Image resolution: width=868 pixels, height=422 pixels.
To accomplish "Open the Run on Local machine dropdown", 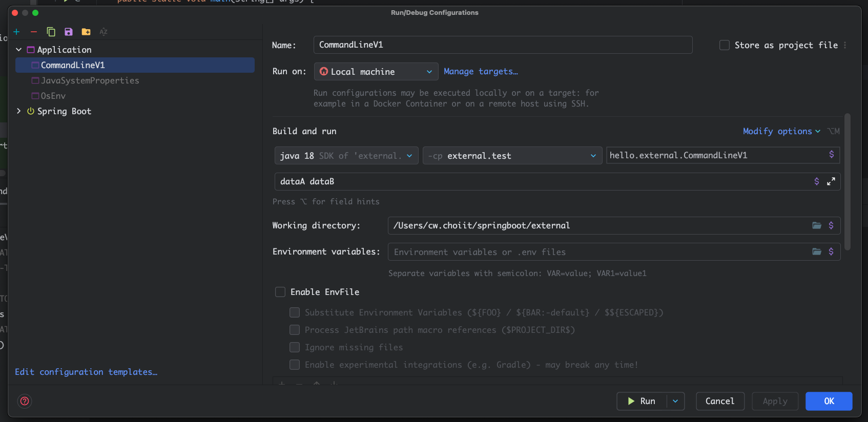I will [376, 72].
